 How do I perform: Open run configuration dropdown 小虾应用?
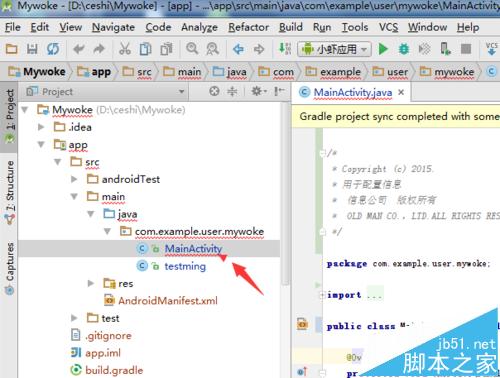(334, 49)
